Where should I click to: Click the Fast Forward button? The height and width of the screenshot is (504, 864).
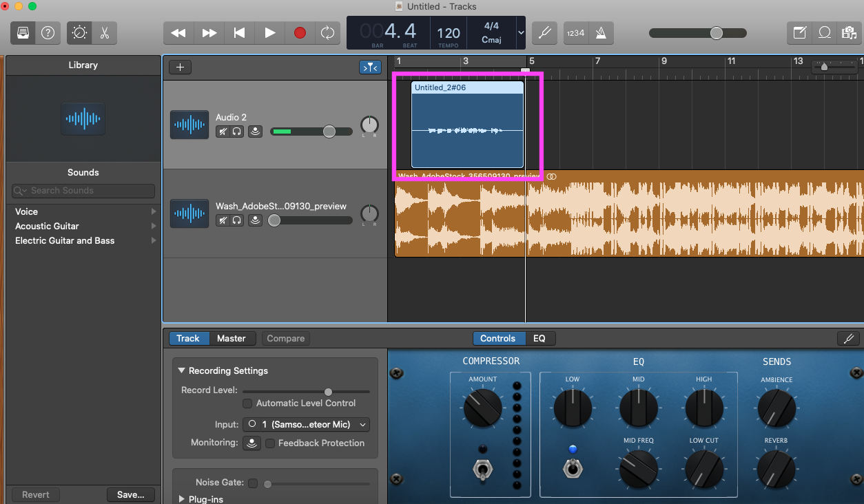209,32
